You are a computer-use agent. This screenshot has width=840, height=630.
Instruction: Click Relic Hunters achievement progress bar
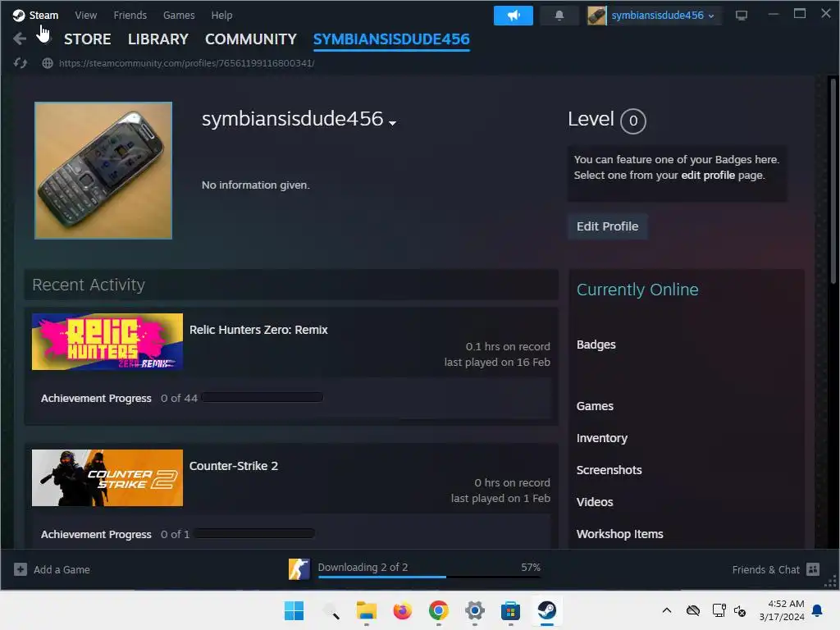pos(262,398)
